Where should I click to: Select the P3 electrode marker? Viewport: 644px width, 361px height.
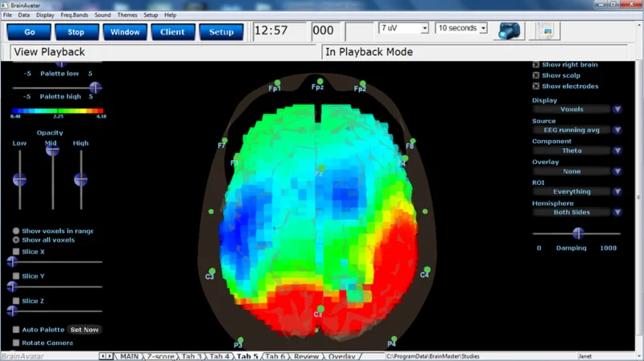(240, 339)
